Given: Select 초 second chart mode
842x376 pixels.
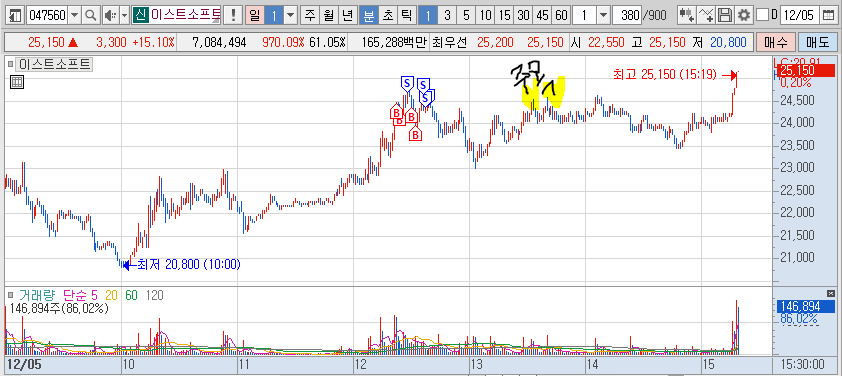Looking at the screenshot, I should point(387,15).
